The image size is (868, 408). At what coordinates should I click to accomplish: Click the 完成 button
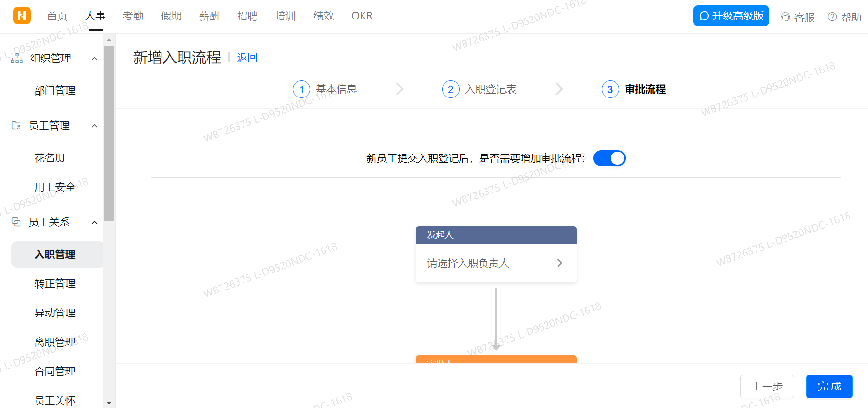point(829,387)
